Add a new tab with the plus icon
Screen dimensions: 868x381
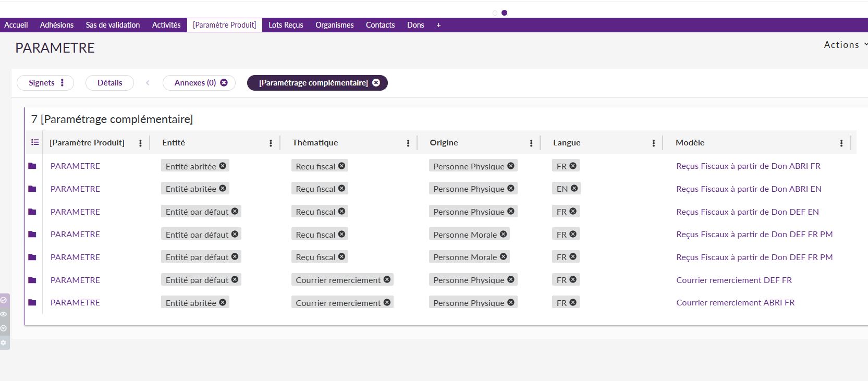(x=438, y=25)
